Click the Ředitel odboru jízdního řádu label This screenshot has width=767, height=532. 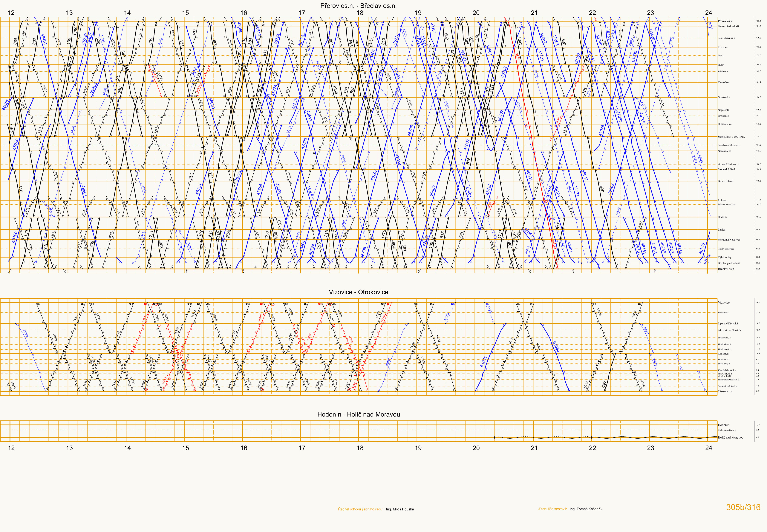tap(360, 509)
